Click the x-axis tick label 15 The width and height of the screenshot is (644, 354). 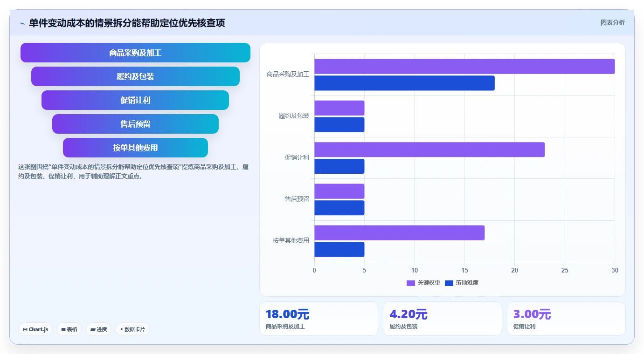[464, 270]
